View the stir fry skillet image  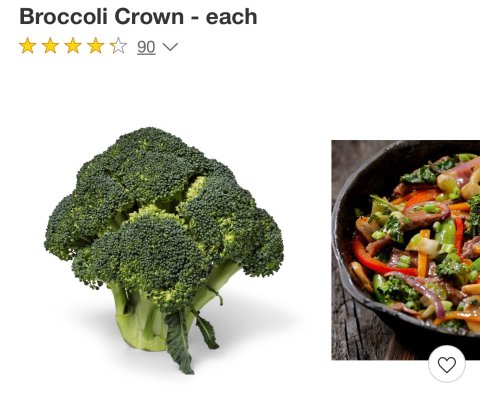[406, 250]
